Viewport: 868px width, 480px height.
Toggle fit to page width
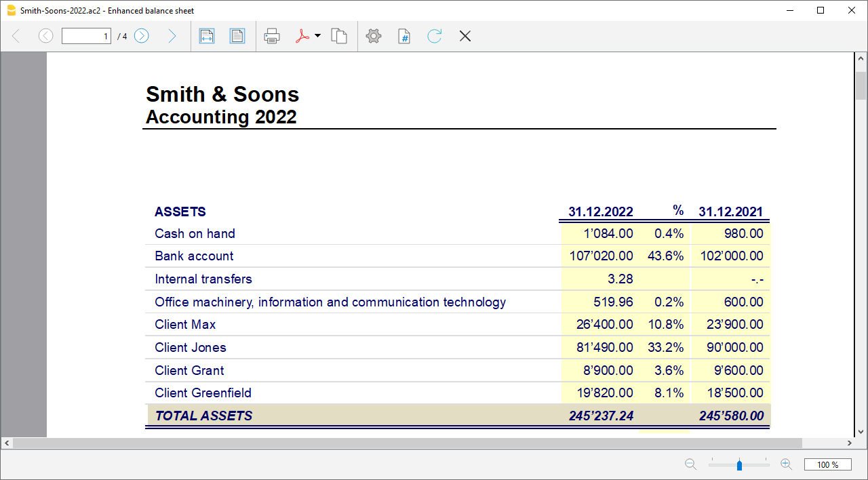click(207, 36)
